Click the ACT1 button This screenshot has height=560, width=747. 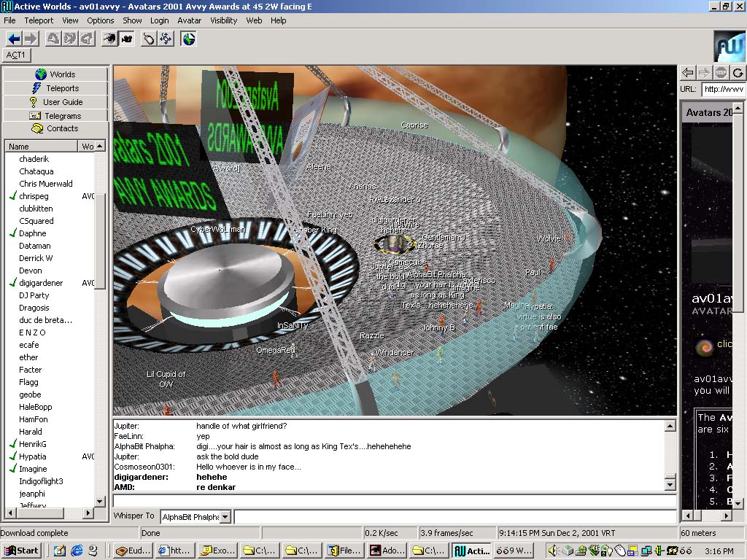tap(16, 55)
